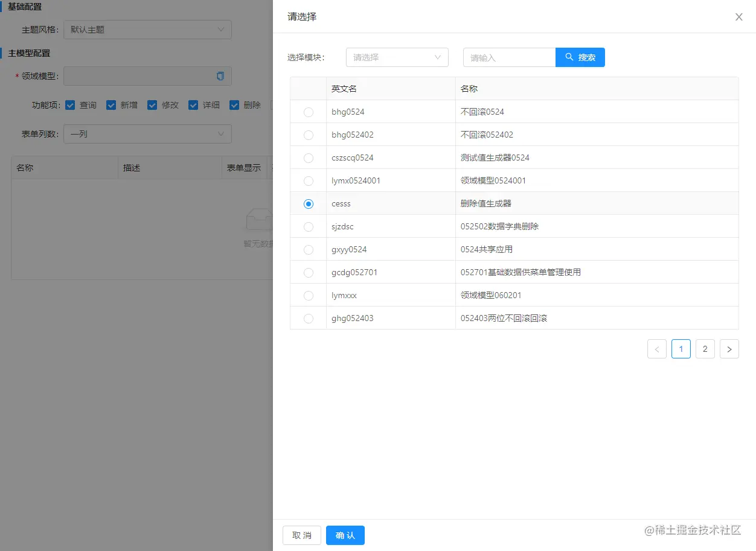The height and width of the screenshot is (551, 756).
Task: Click the English name bhg0524
Action: [x=348, y=112]
